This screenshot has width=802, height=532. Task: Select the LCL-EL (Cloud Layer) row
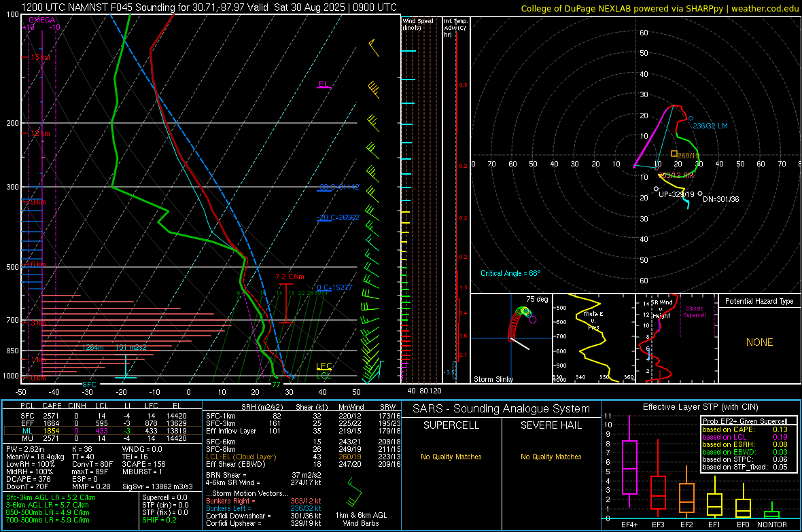(303, 457)
